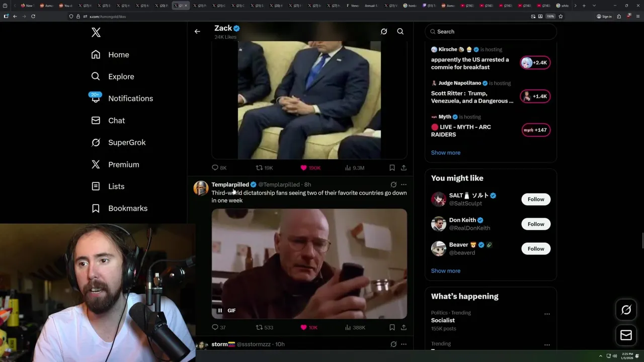The width and height of the screenshot is (644, 362).
Task: Open more options for the second trend
Action: pos(547,345)
